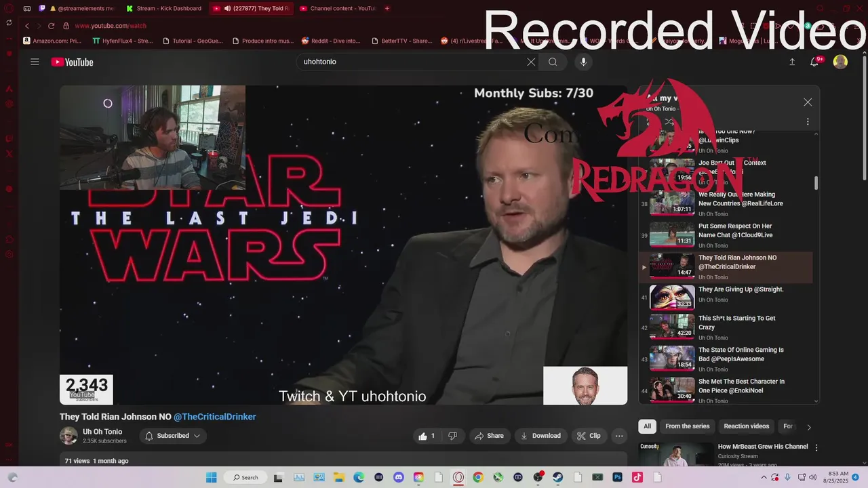Image resolution: width=868 pixels, height=488 pixels.
Task: Play She Met The Best Character item
Action: (x=726, y=391)
